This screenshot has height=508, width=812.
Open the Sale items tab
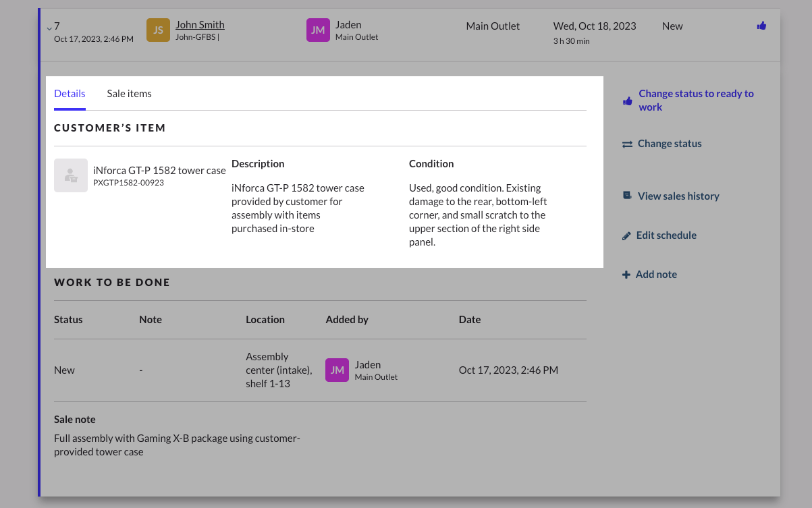[129, 94]
